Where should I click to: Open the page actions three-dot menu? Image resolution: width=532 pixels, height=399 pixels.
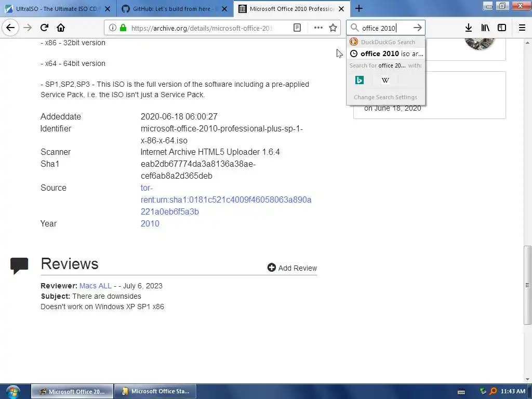coord(318,28)
